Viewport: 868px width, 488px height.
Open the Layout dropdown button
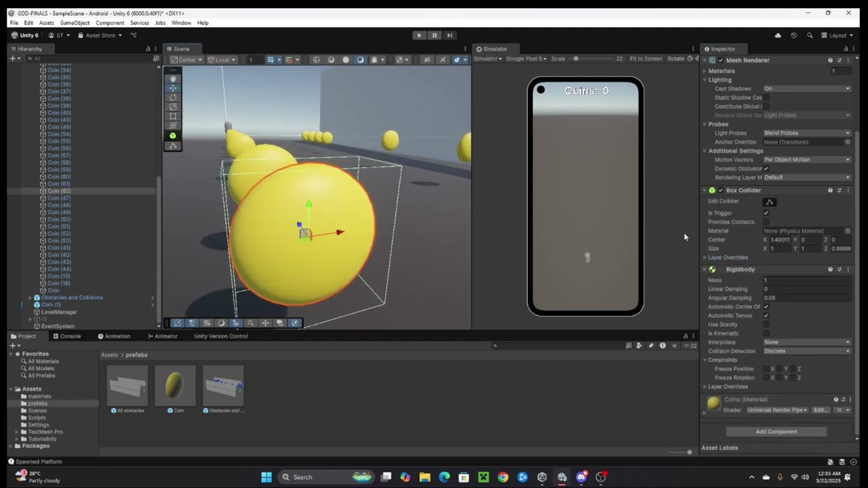pyautogui.click(x=837, y=35)
